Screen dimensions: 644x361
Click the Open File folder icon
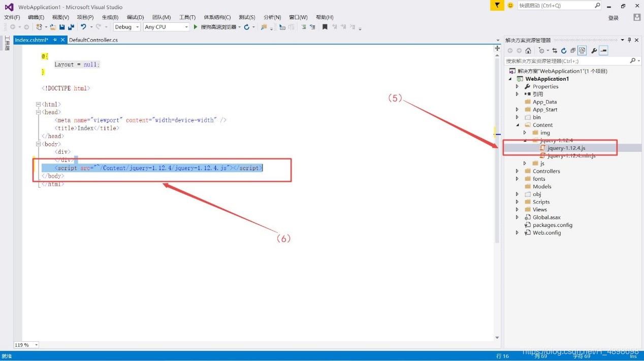pyautogui.click(x=53, y=27)
